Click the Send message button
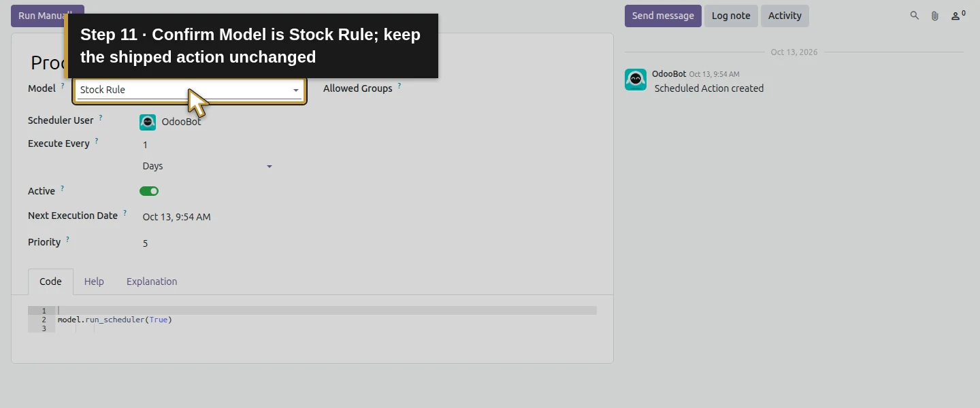This screenshot has width=980, height=408. (x=663, y=16)
